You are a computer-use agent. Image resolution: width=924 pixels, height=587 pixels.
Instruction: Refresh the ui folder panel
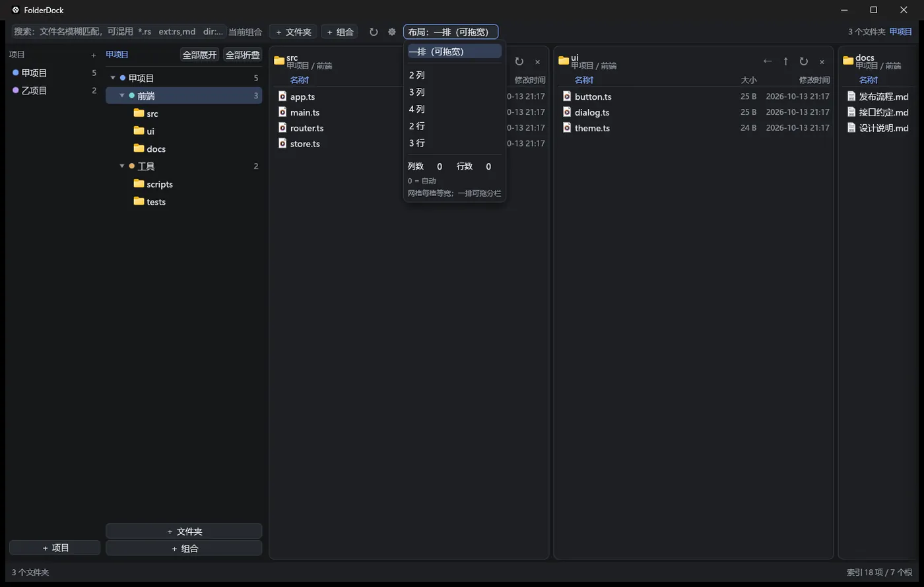pos(803,61)
